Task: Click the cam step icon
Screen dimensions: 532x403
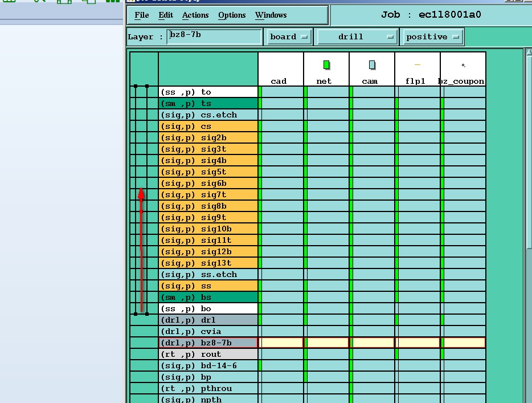Action: [x=372, y=65]
